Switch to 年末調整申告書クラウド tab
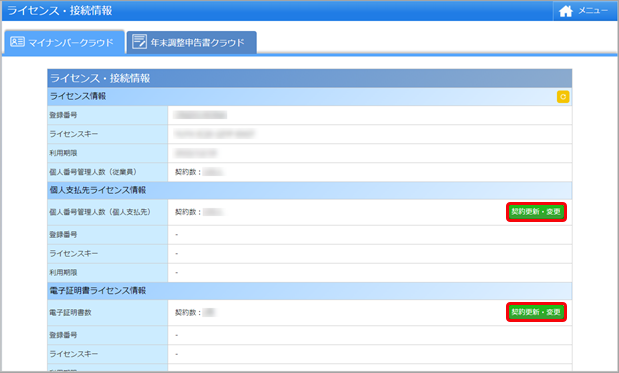 point(191,42)
